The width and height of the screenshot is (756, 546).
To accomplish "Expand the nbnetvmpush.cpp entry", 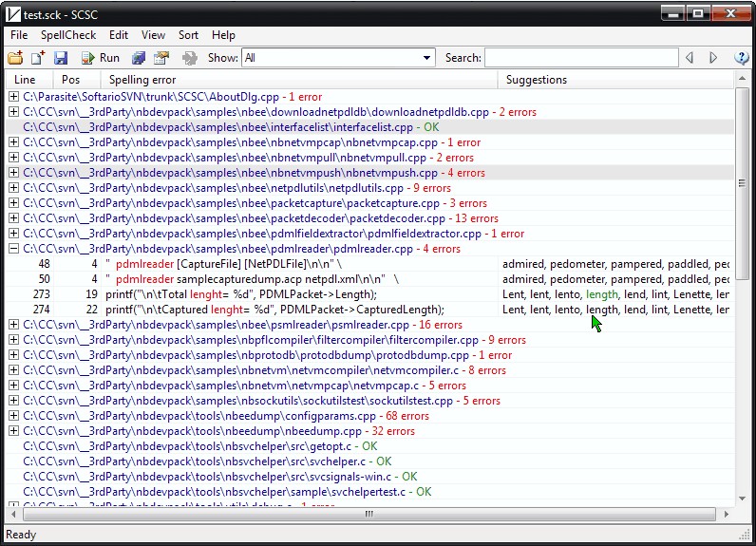I will (x=14, y=173).
